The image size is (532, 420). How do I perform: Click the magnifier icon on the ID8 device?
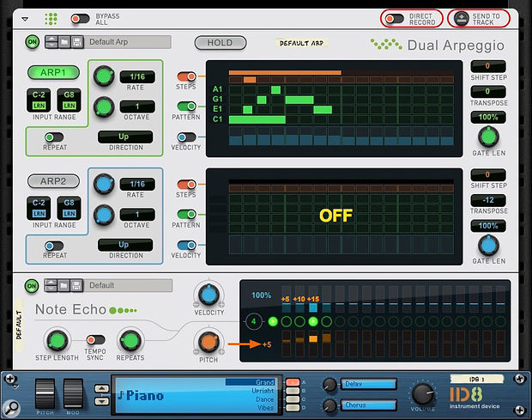pyautogui.click(x=11, y=408)
